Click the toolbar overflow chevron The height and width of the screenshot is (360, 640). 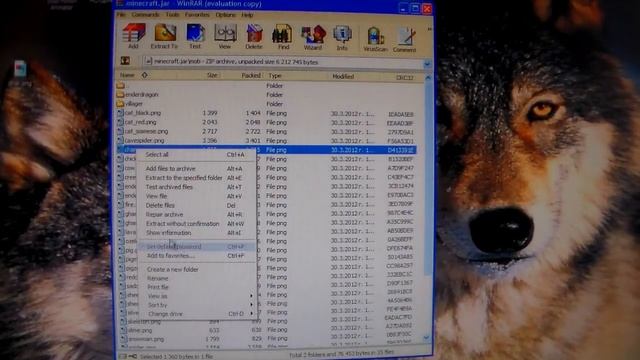(x=429, y=29)
